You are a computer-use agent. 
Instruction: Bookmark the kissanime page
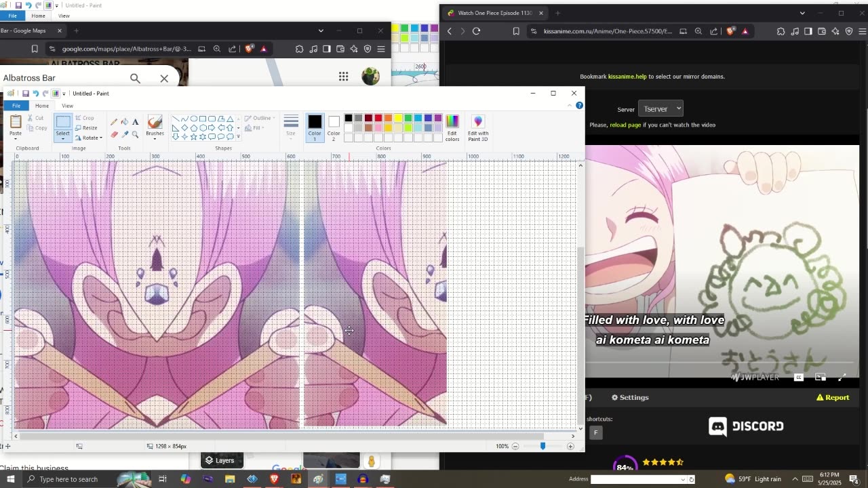point(516,31)
